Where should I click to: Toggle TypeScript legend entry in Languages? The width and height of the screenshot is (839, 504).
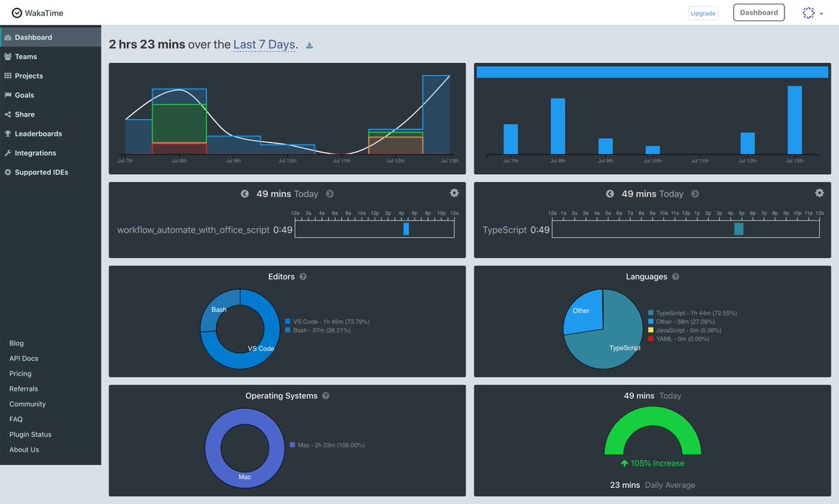(x=692, y=313)
